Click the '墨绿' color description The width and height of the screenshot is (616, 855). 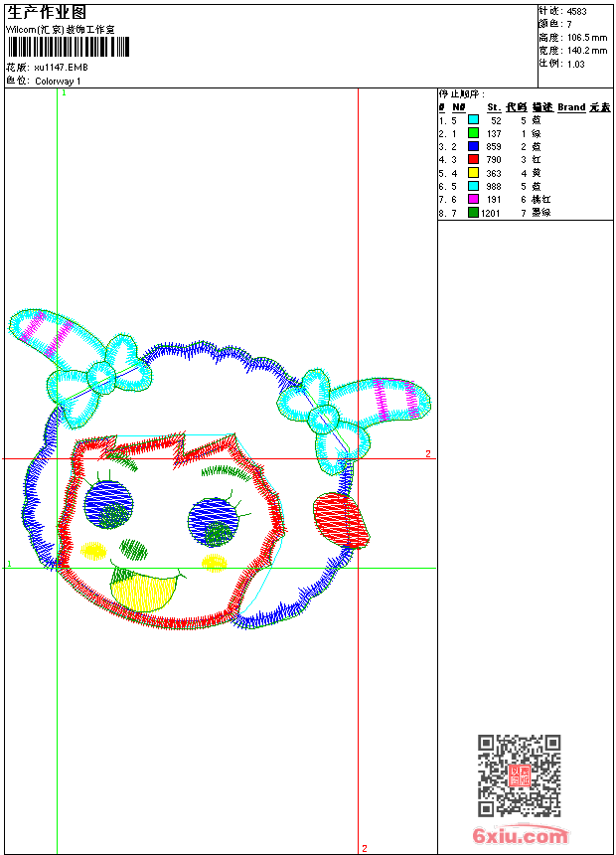(541, 213)
